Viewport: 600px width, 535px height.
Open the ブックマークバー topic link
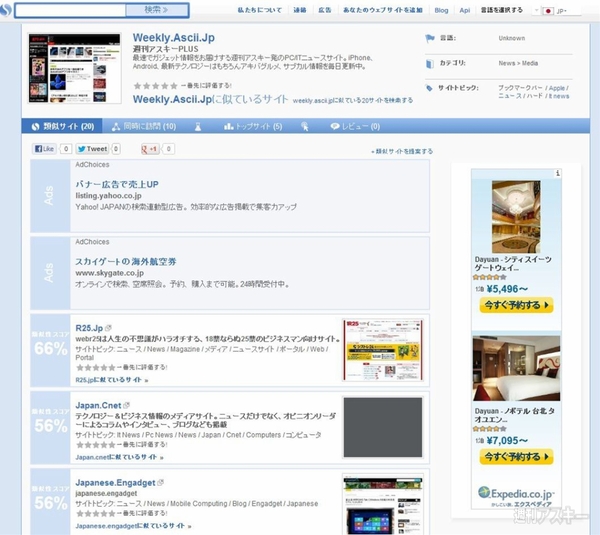point(520,88)
